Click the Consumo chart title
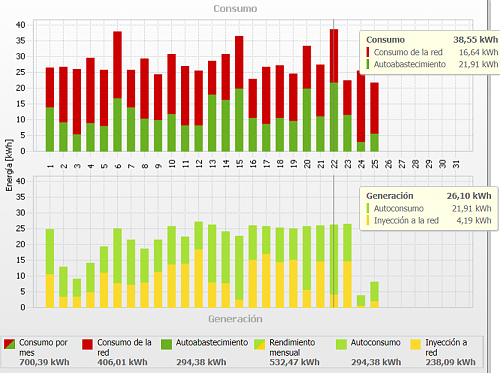 pos(235,8)
